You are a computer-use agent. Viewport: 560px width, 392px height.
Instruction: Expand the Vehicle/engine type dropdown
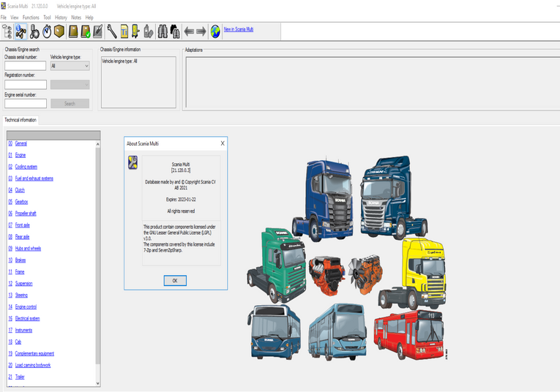[x=70, y=66]
